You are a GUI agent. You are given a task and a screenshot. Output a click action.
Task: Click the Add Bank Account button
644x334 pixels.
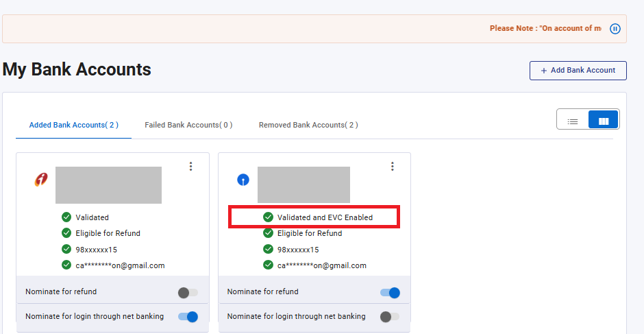(x=578, y=71)
